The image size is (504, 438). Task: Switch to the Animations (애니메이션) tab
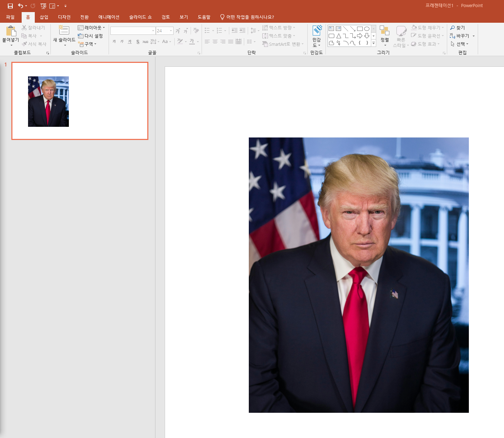109,17
